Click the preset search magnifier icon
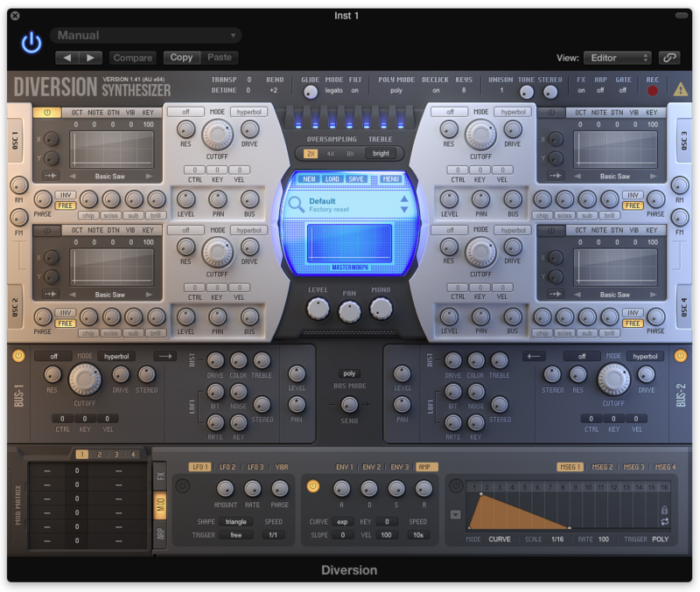 coord(296,204)
